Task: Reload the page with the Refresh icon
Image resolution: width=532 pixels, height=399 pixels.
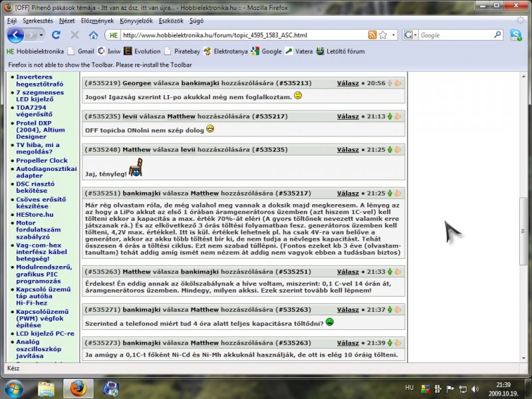Action: (56, 35)
